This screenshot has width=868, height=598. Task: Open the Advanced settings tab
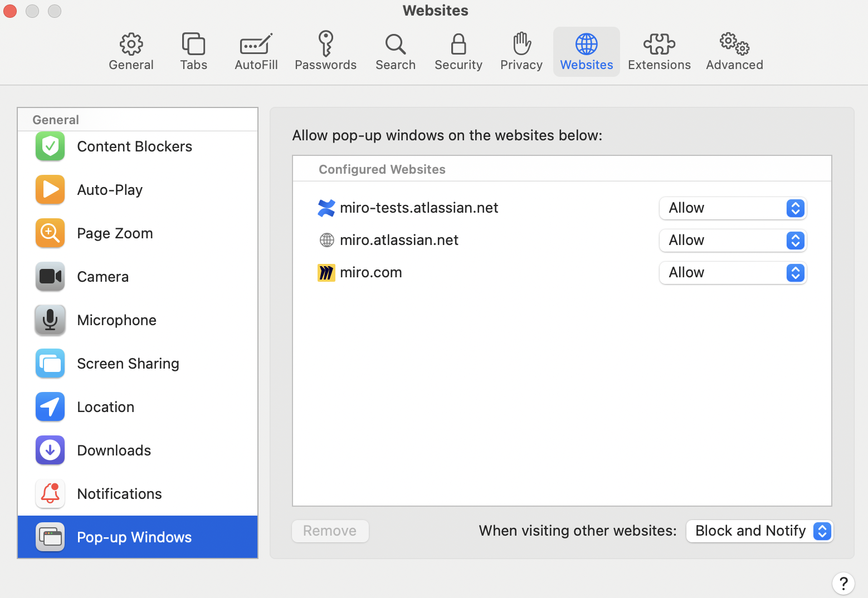point(734,52)
